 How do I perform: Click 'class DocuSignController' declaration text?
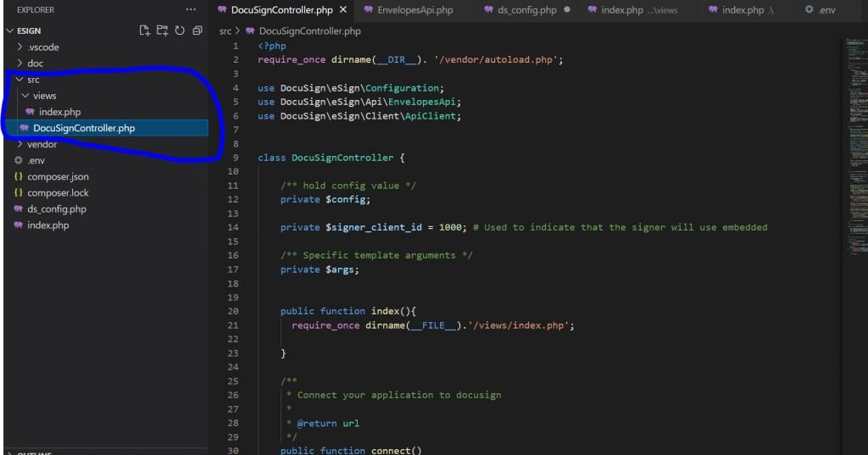click(325, 158)
